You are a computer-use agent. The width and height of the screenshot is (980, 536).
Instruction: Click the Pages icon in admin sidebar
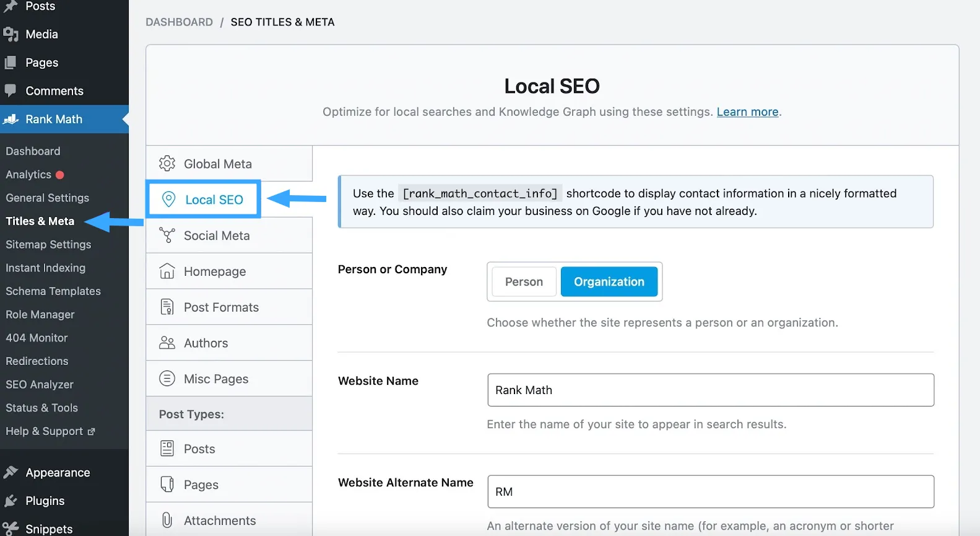(11, 63)
